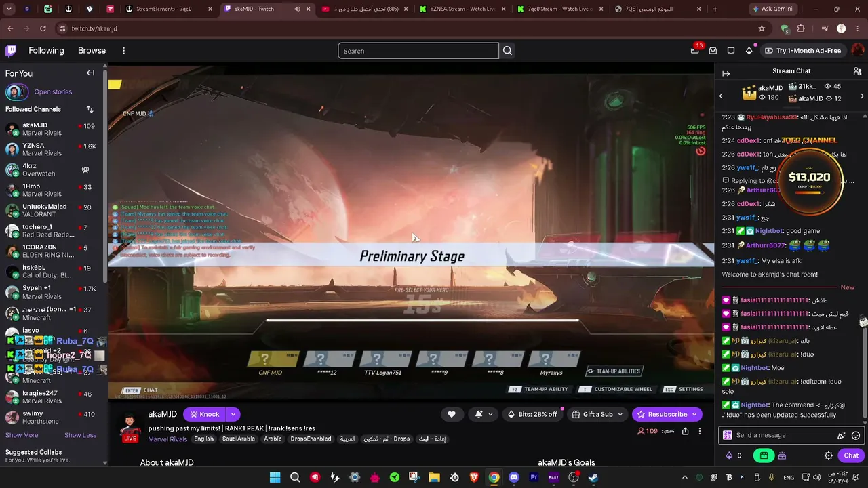
Task: Click Try 1-Month Ad-Free button
Action: 803,51
